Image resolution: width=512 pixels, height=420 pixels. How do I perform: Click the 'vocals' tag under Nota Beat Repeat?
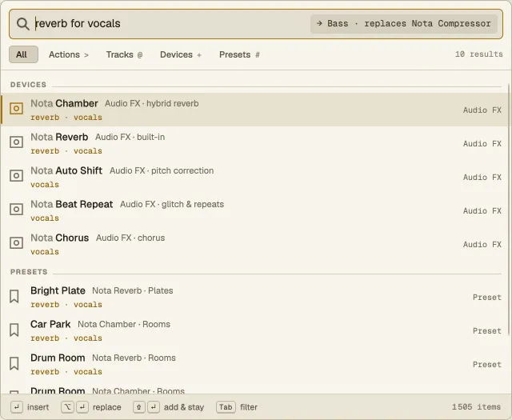(45, 218)
